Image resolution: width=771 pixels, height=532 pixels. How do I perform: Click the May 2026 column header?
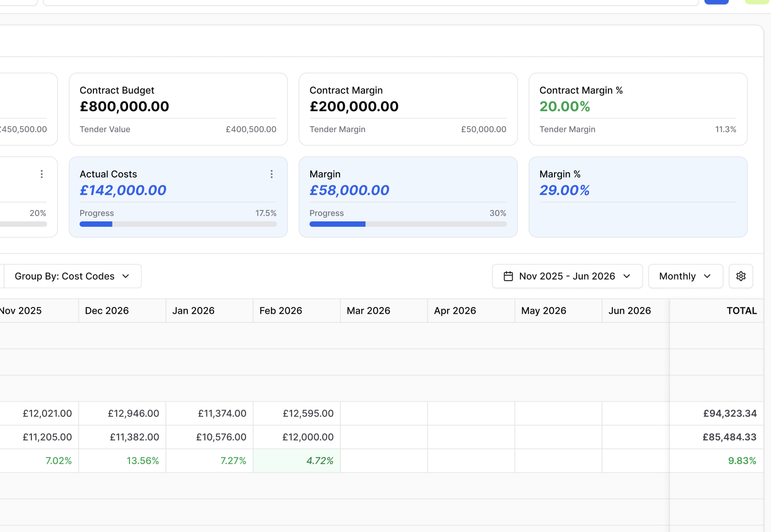coord(559,311)
